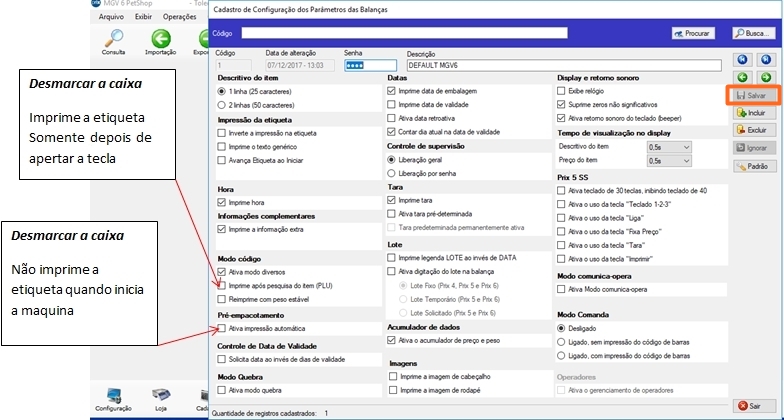
Task: Select 2 linhas (50 caracteres) option
Action: pyautogui.click(x=222, y=104)
